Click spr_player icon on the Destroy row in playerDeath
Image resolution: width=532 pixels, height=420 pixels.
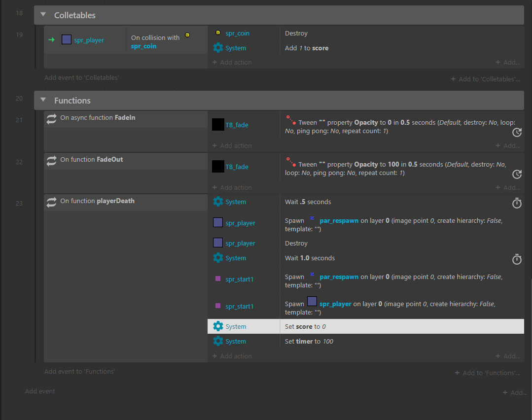click(218, 243)
